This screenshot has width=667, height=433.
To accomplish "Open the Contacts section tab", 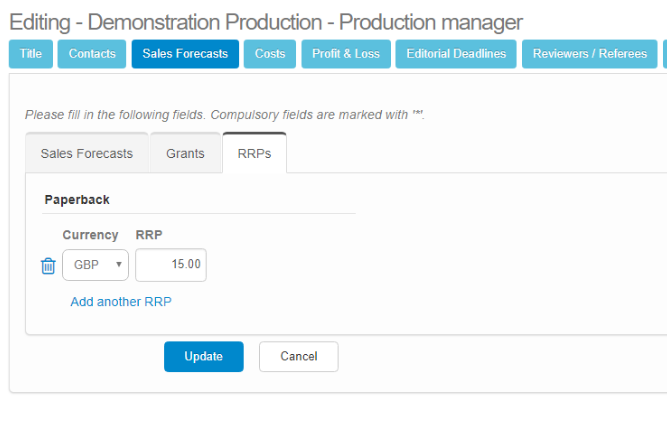I will click(92, 54).
